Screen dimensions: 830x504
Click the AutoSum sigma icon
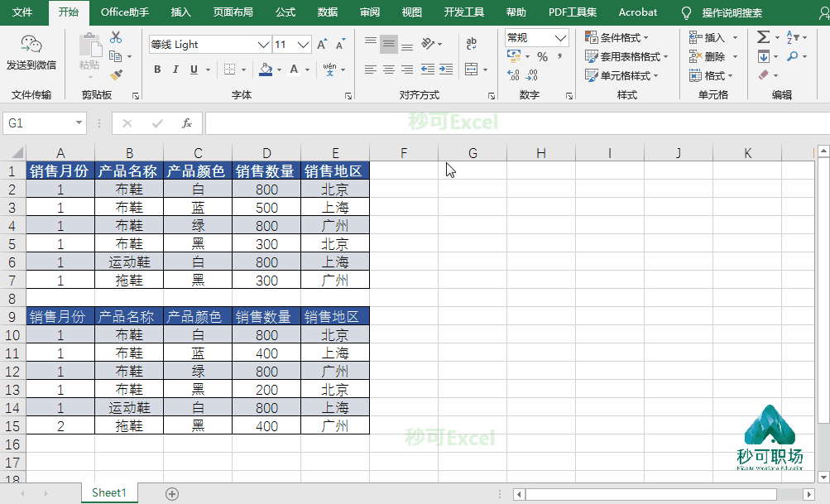pos(763,37)
